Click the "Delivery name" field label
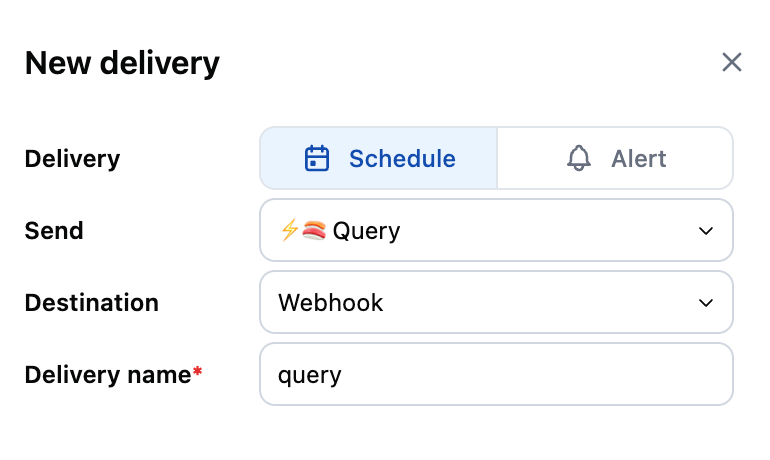This screenshot has width=770, height=460. (x=107, y=375)
